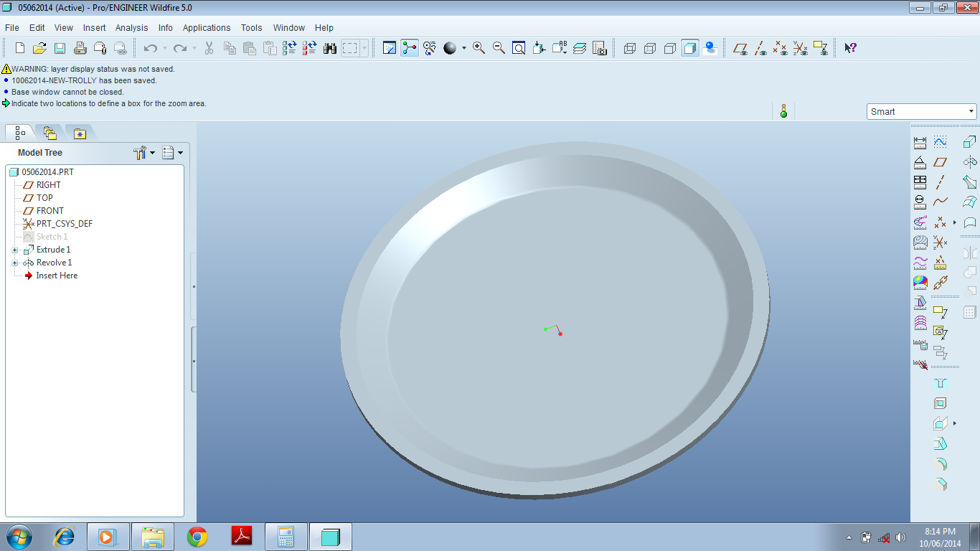Click the Find binoculars icon
Screen dimensions: 980x551
(x=330, y=48)
